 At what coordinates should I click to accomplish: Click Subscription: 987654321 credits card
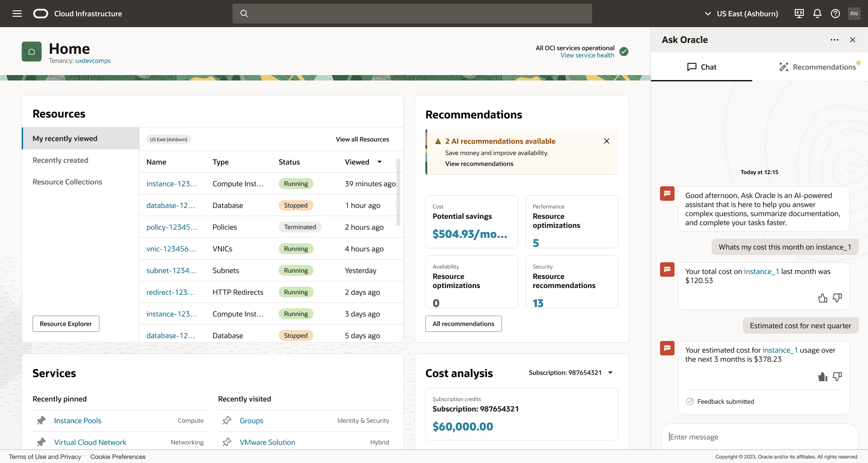[522, 414]
